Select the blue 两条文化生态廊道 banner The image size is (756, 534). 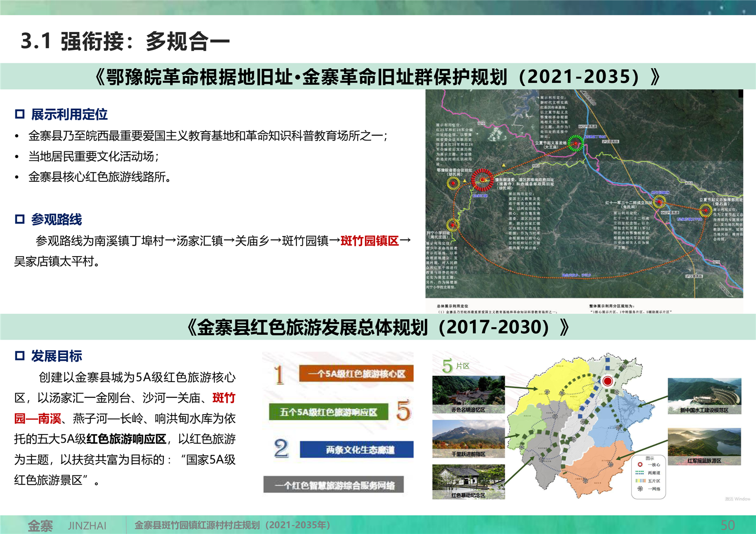tap(356, 450)
